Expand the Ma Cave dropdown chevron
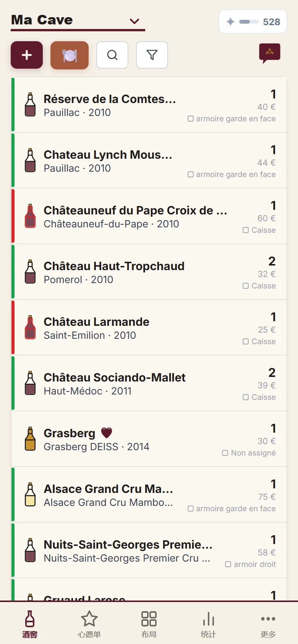298x644 pixels. tap(134, 21)
